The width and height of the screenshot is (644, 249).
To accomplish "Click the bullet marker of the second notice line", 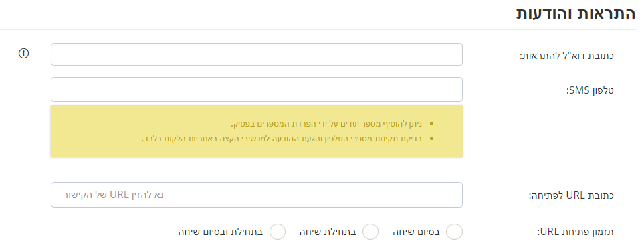I will click(x=431, y=139).
